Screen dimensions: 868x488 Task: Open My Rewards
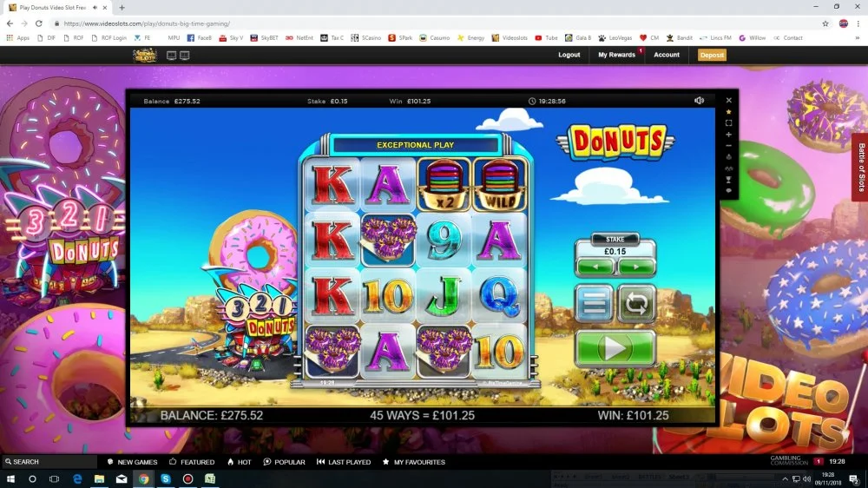(616, 55)
